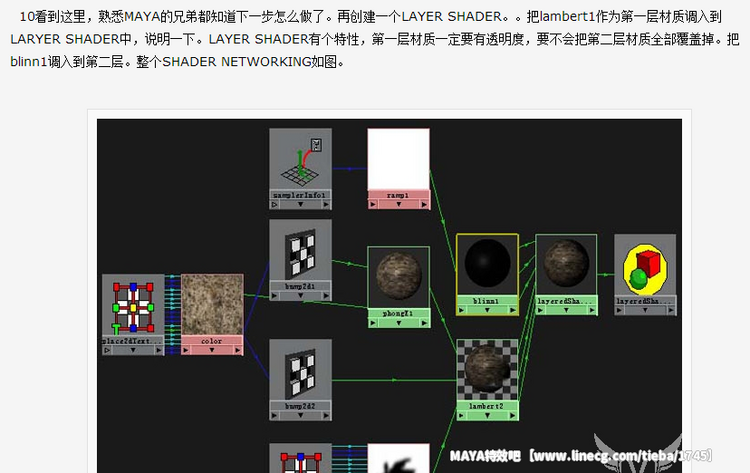Click the blinn1 name label
Image resolution: width=750 pixels, height=473 pixels.
pos(486,301)
